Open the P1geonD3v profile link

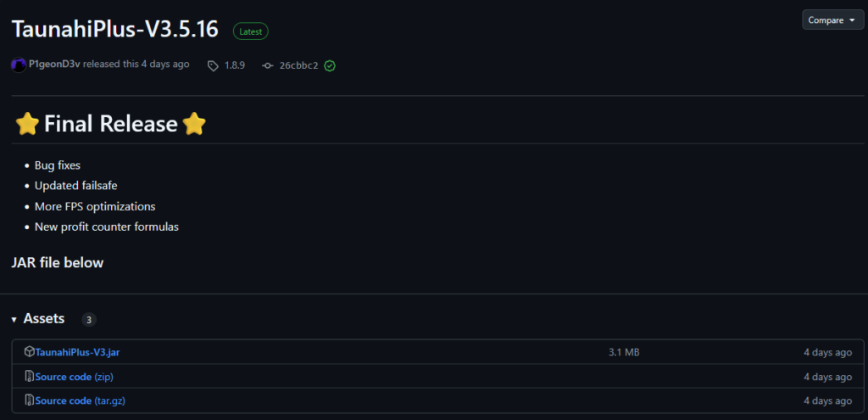[54, 64]
